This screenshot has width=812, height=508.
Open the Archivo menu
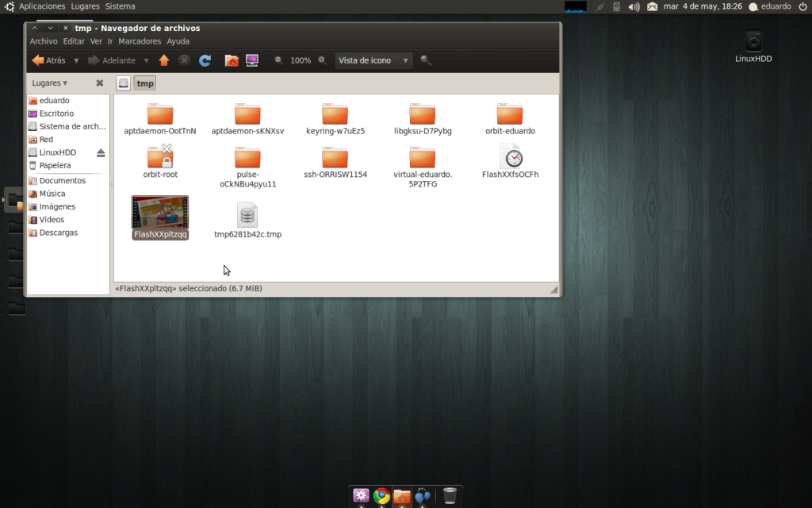click(44, 41)
